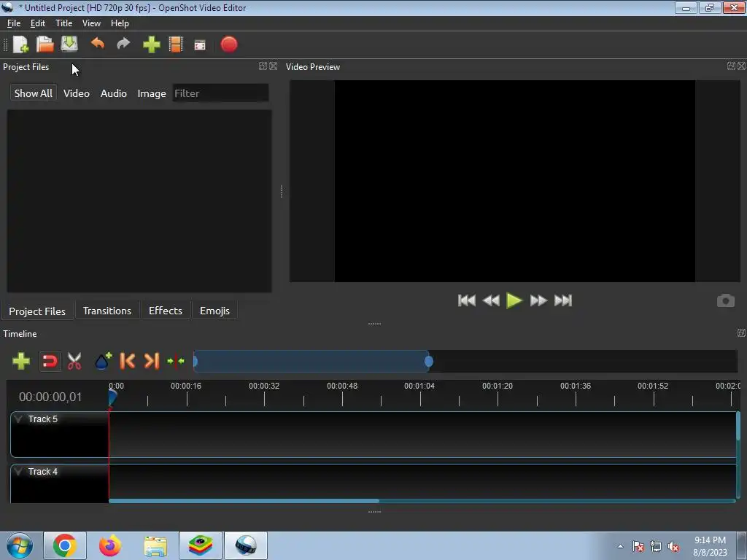
Task: Float the Video Preview panel
Action: [x=731, y=66]
